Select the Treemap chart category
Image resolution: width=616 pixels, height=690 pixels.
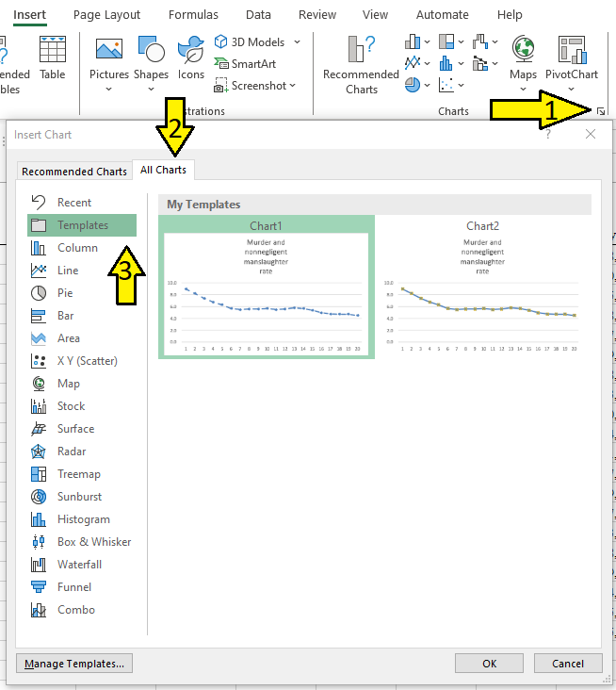coord(78,474)
